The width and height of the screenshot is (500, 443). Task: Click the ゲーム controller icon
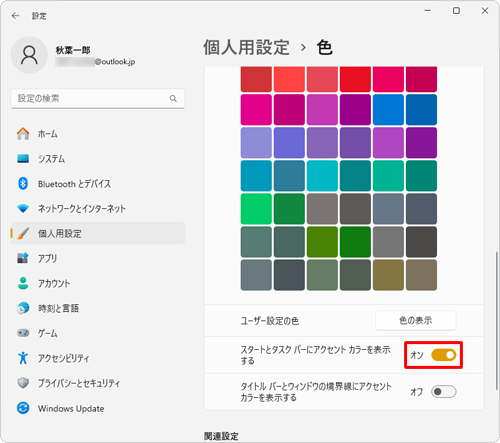click(x=23, y=333)
